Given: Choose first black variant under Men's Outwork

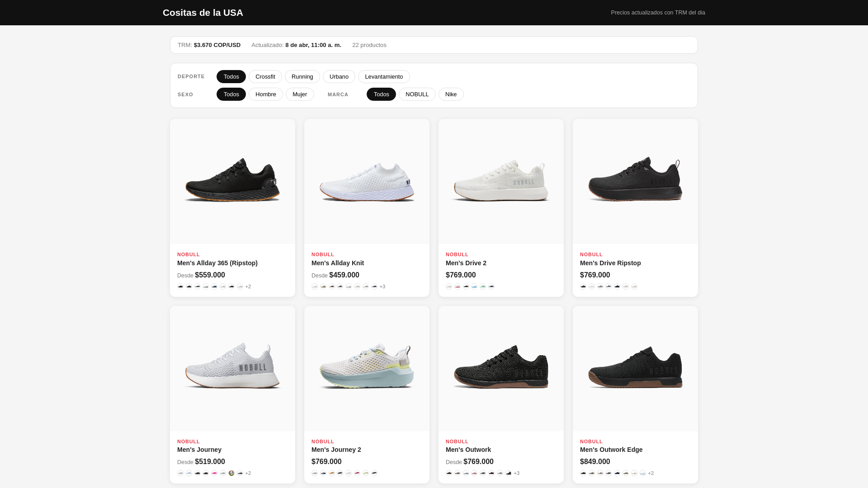Looking at the screenshot, I should 449,473.
